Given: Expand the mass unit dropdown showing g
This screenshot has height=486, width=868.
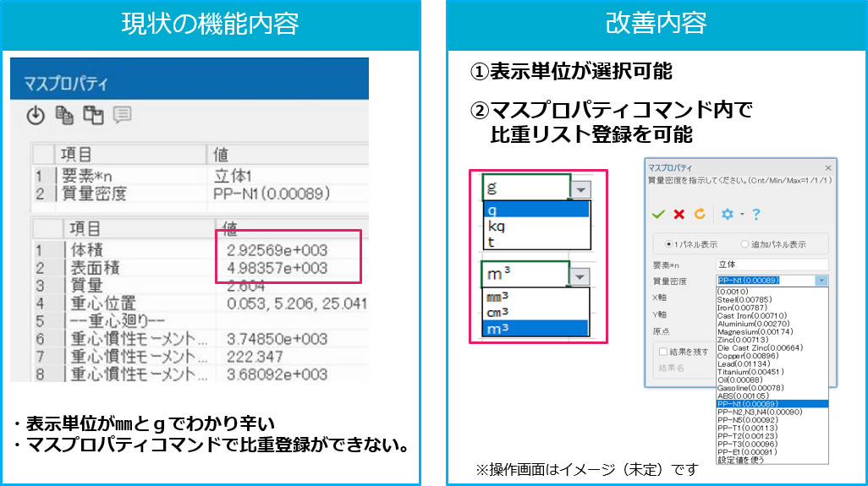Looking at the screenshot, I should tap(580, 190).
